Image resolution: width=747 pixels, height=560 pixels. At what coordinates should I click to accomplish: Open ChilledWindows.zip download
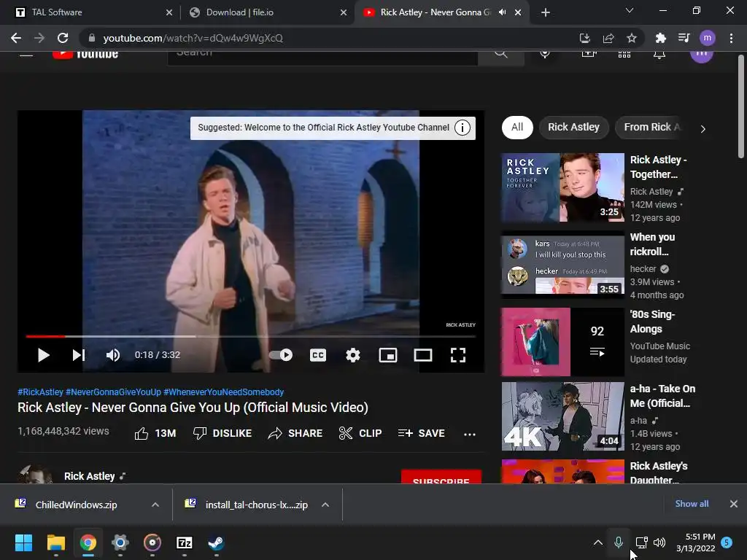point(76,505)
